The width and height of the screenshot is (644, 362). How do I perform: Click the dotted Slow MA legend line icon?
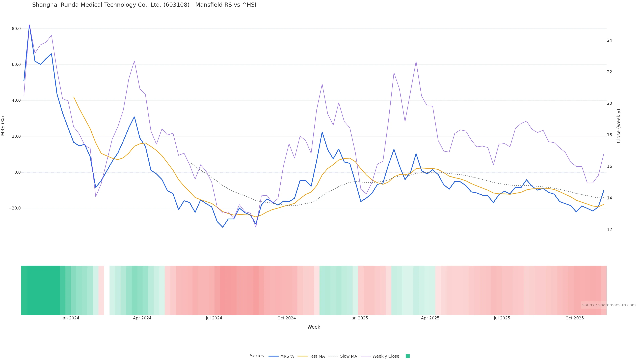[333, 356]
